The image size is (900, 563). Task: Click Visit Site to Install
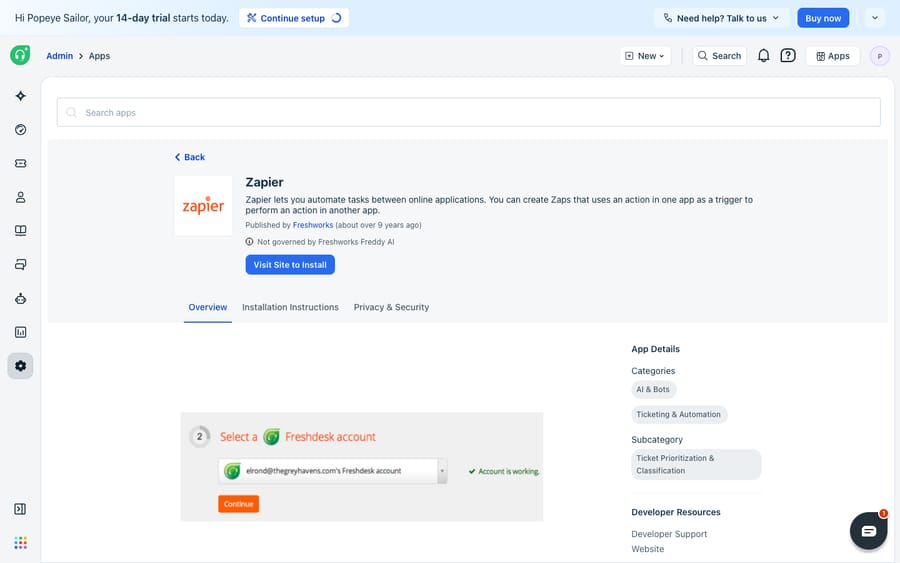tap(290, 265)
